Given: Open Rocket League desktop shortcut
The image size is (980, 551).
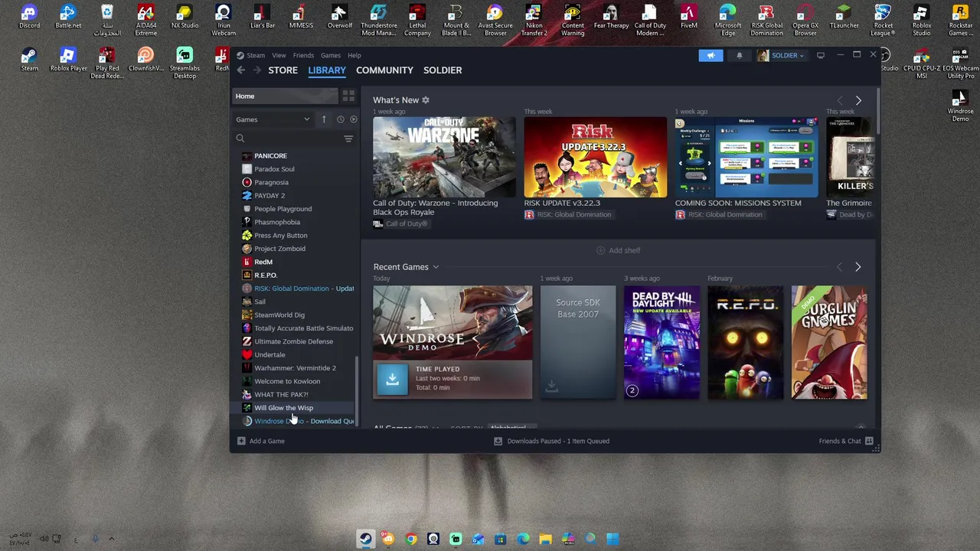Looking at the screenshot, I should [x=883, y=21].
